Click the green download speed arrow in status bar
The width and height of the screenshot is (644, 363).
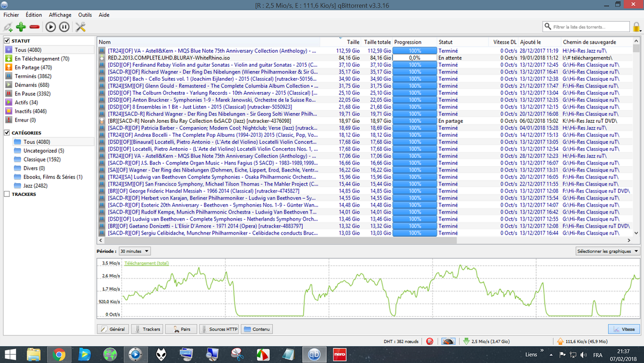pos(466,341)
